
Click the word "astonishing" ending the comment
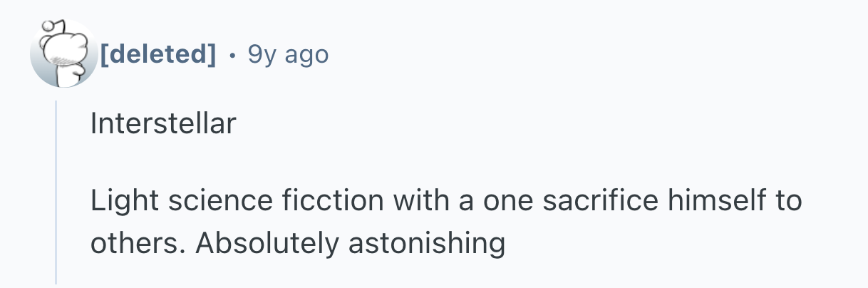pyautogui.click(x=426, y=243)
